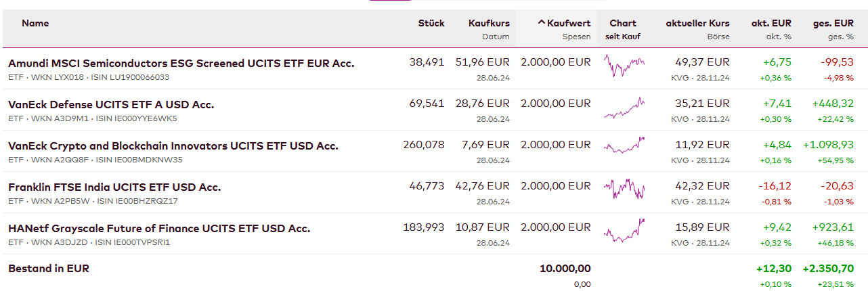
Task: Open the Amundi MSCI Semiconductors sparkline chart
Action: pyautogui.click(x=624, y=66)
